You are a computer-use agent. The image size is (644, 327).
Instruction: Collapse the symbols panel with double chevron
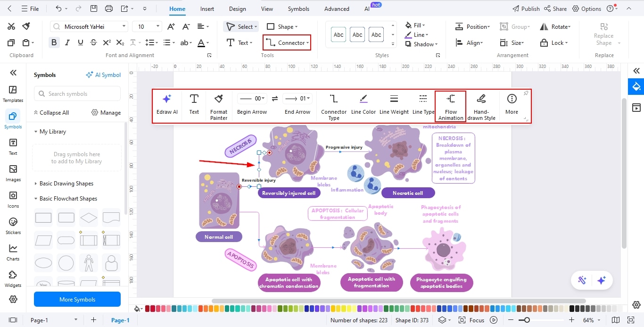(x=13, y=72)
